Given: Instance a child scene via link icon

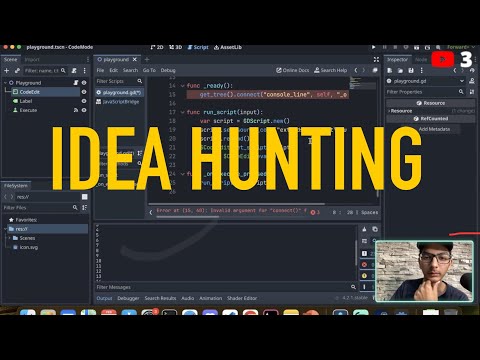Looking at the screenshot, I should click(x=17, y=71).
